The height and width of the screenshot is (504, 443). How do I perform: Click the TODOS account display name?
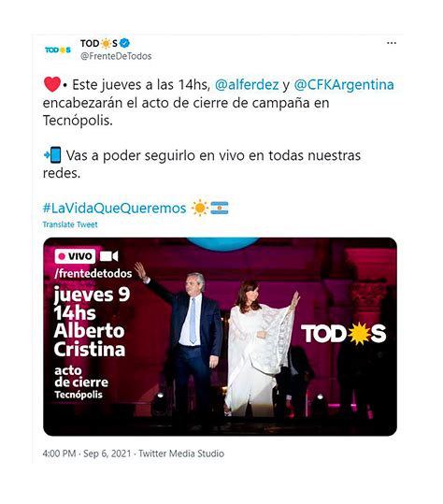click(99, 43)
